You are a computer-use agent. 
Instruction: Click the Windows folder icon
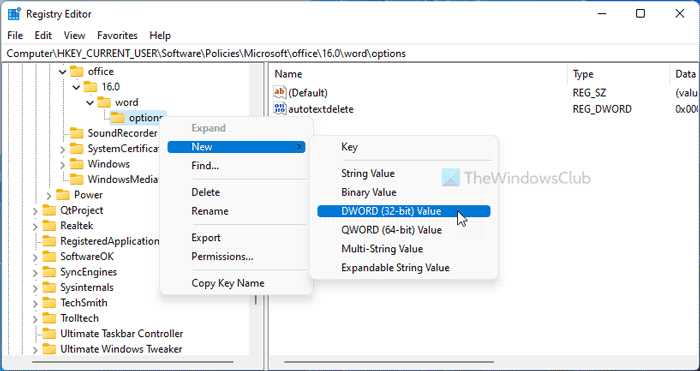click(77, 164)
